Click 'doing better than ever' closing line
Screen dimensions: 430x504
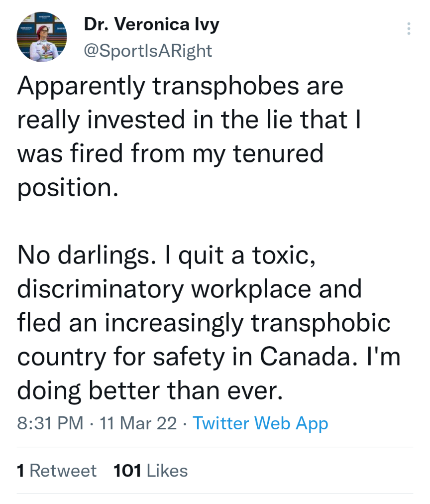[150, 390]
